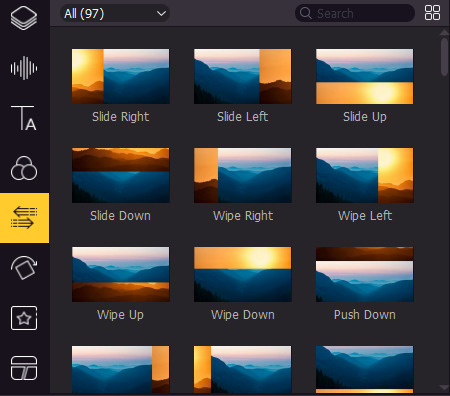Click the Slide Up label
Screen dimensions: 450x396
click(x=365, y=117)
